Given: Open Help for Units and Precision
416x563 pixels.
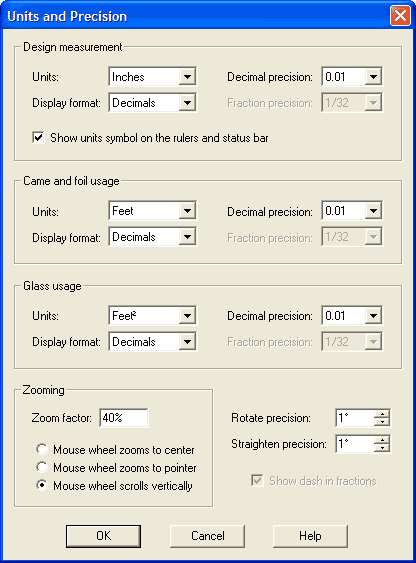Looking at the screenshot, I should coord(310,536).
